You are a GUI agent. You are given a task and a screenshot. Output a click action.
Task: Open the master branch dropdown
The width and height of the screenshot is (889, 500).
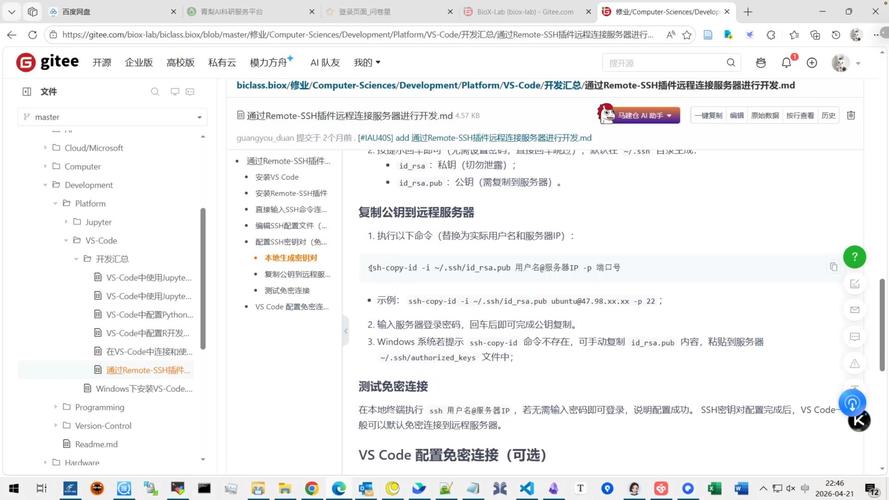pyautogui.click(x=112, y=117)
